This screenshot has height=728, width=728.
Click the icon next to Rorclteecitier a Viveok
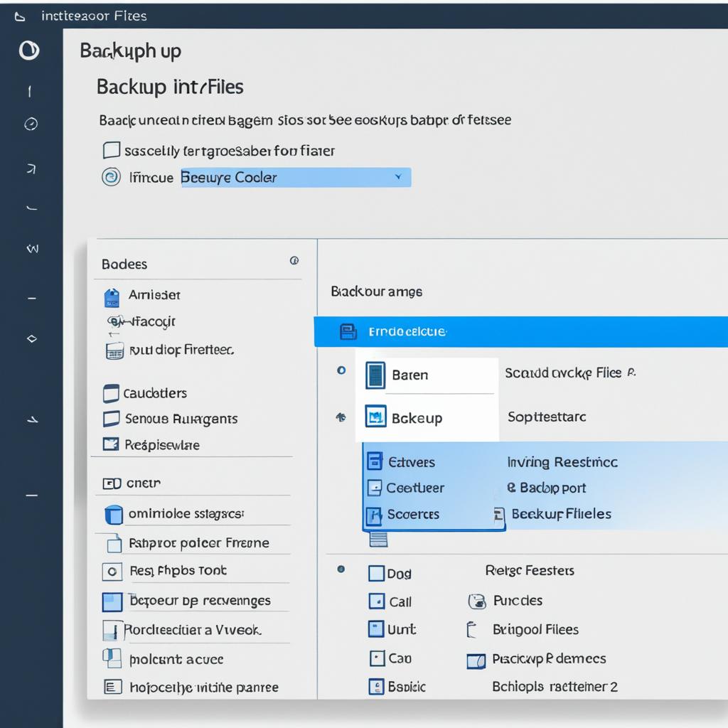coord(112,630)
